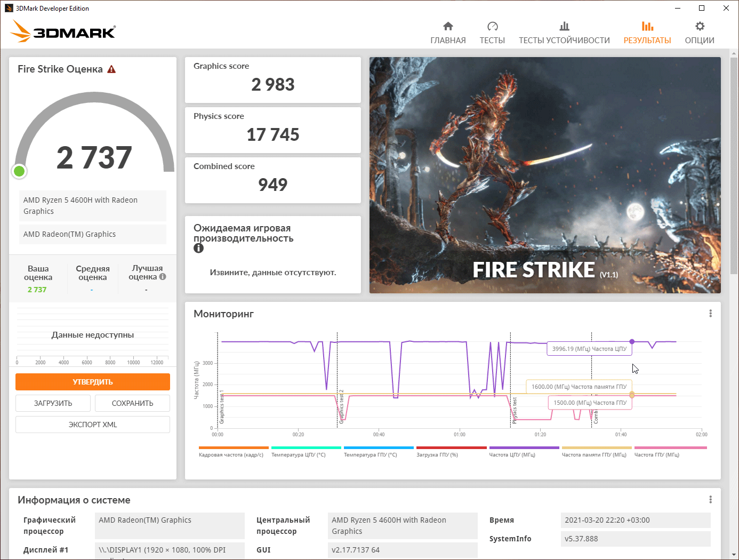739x560 pixels.
Task: Click the GUI version v2.17.7137 64
Action: click(403, 550)
